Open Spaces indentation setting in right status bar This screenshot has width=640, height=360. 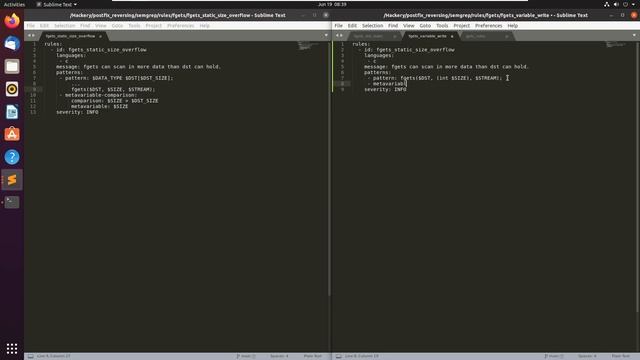[587, 356]
